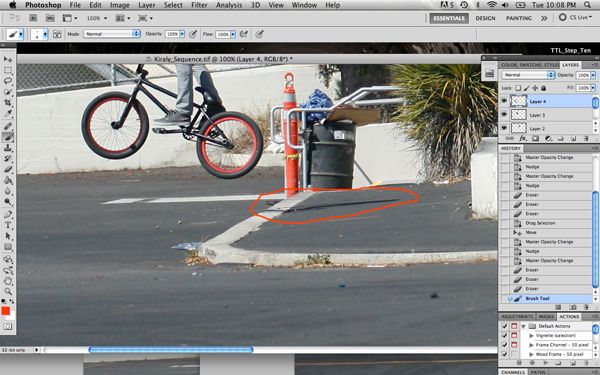Select the Clone Stamp tool
Image resolution: width=600 pixels, height=375 pixels.
pos(8,148)
